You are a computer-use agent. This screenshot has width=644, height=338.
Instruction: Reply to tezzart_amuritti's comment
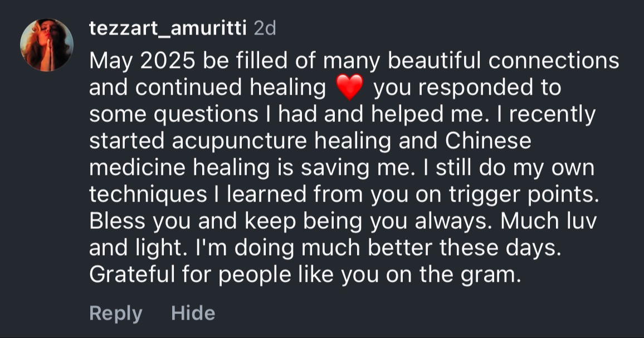coord(115,313)
